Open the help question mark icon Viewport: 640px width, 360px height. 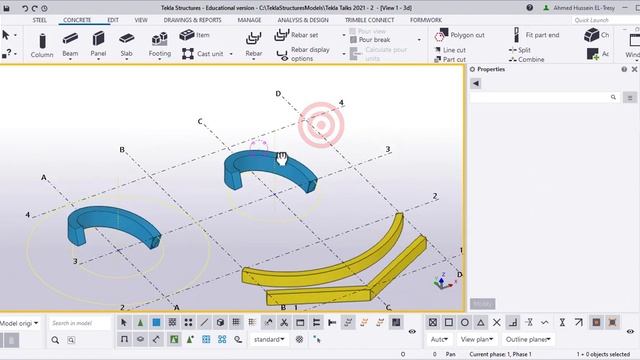click(529, 8)
